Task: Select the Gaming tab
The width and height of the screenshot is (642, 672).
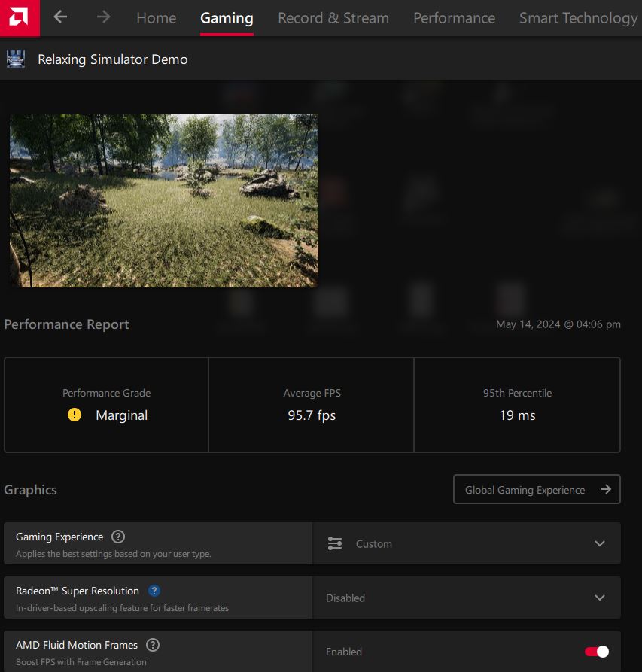Action: 227,18
